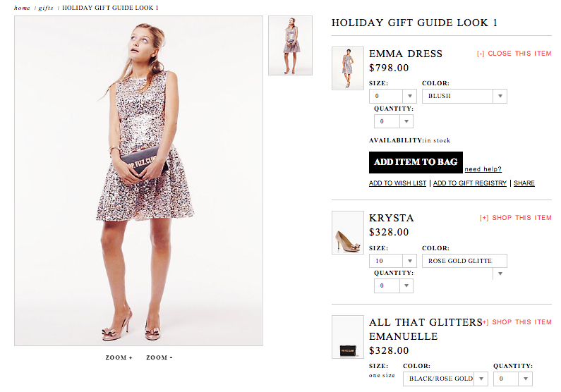Expand the Krysta Shop This Item section
Screen dimensions: 561x392
pyautogui.click(x=515, y=218)
